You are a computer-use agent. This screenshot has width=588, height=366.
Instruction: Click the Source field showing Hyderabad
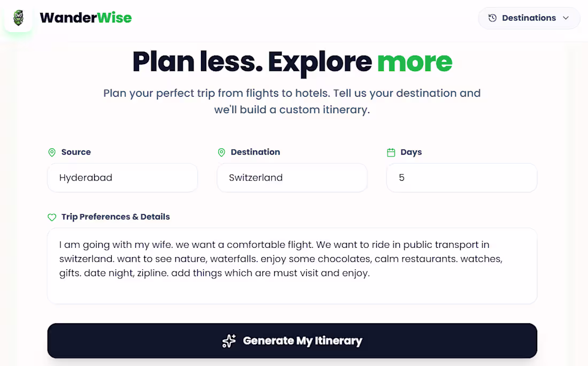pyautogui.click(x=122, y=177)
